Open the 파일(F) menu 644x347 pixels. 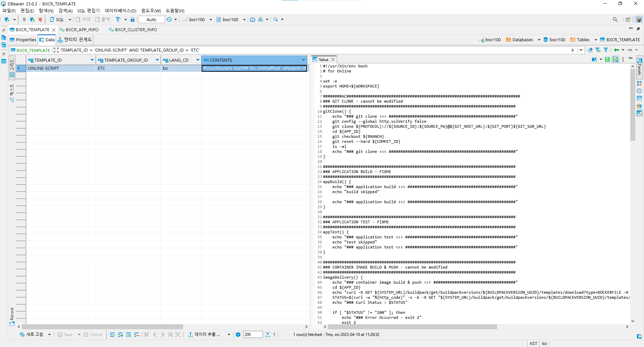(9, 11)
